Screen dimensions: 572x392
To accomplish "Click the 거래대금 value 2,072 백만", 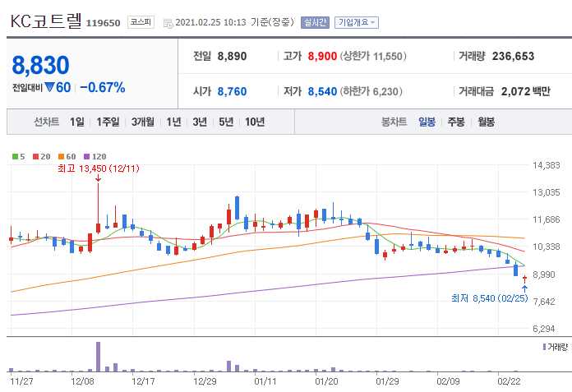I will pyautogui.click(x=525, y=91).
